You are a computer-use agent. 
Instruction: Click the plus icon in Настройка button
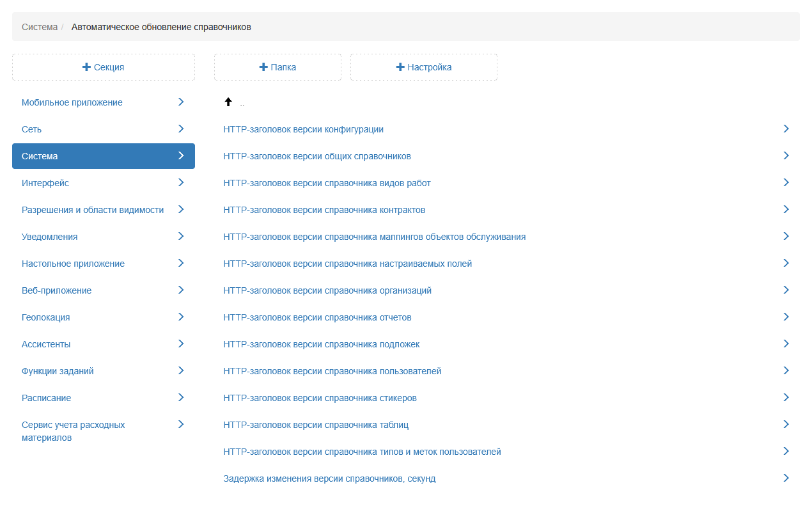[x=400, y=67]
